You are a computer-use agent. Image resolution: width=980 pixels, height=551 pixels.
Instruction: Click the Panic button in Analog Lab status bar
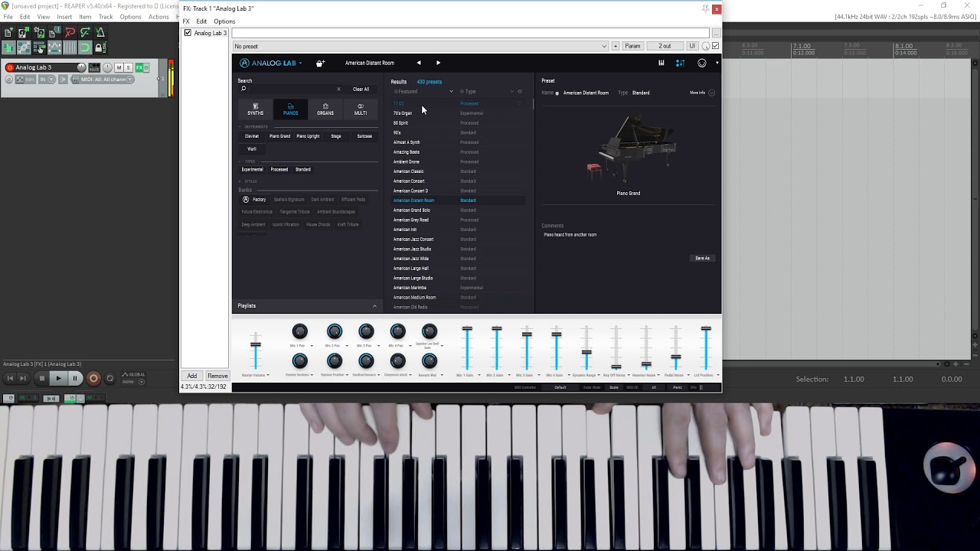678,387
